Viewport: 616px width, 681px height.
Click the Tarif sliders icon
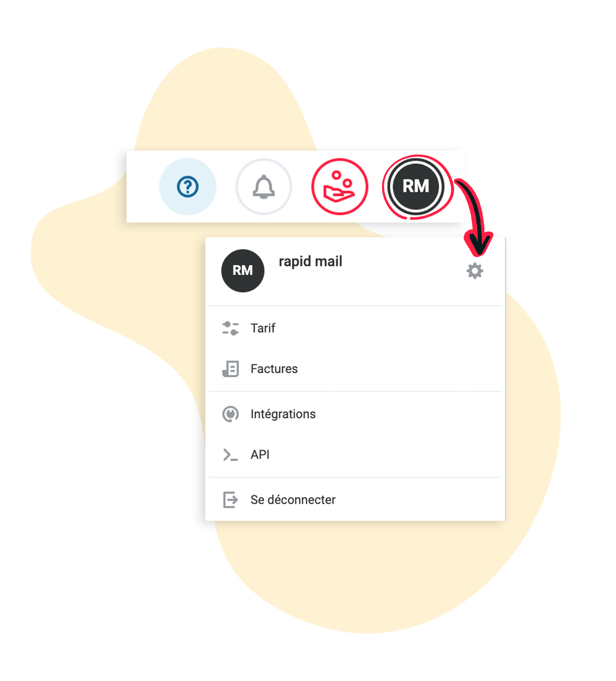click(230, 328)
